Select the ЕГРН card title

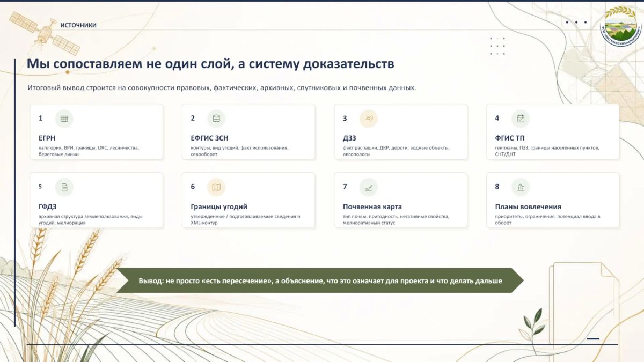pyautogui.click(x=47, y=138)
